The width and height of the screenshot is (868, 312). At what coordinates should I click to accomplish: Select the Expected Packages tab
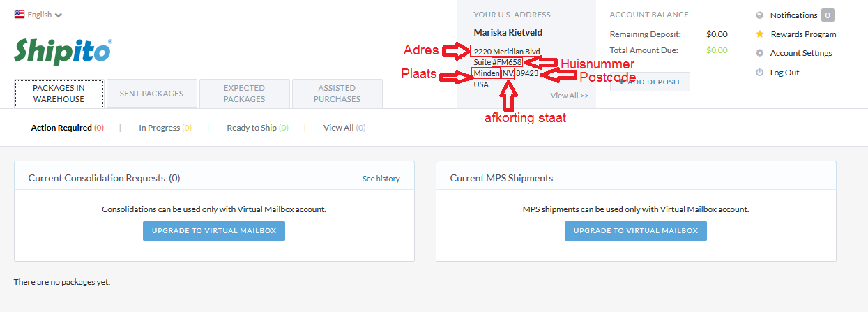coord(244,94)
